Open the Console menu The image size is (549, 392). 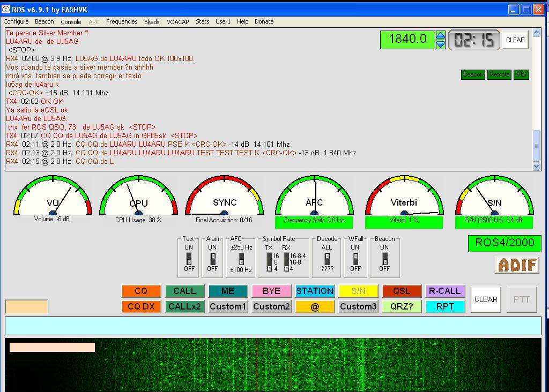click(x=71, y=21)
